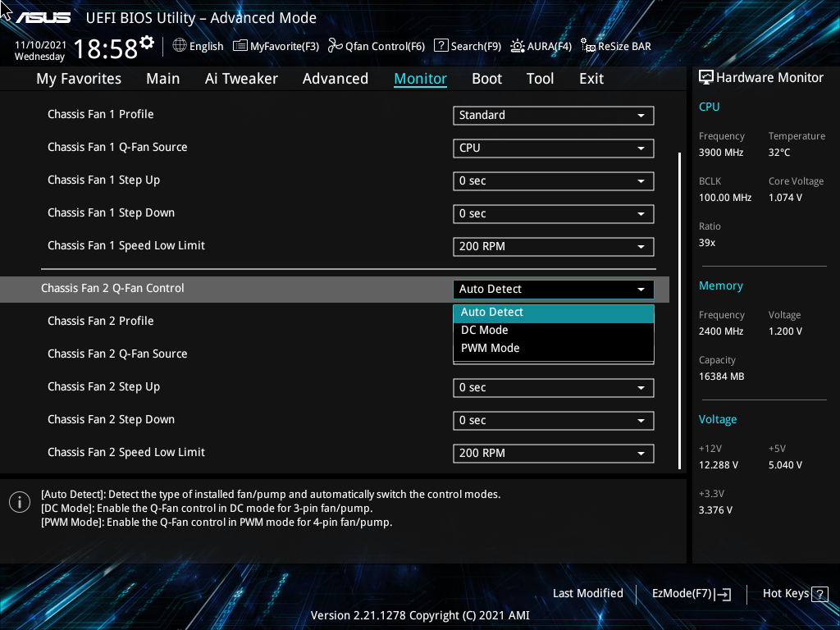Click the ReSize BAR icon
840x630 pixels.
pos(588,46)
